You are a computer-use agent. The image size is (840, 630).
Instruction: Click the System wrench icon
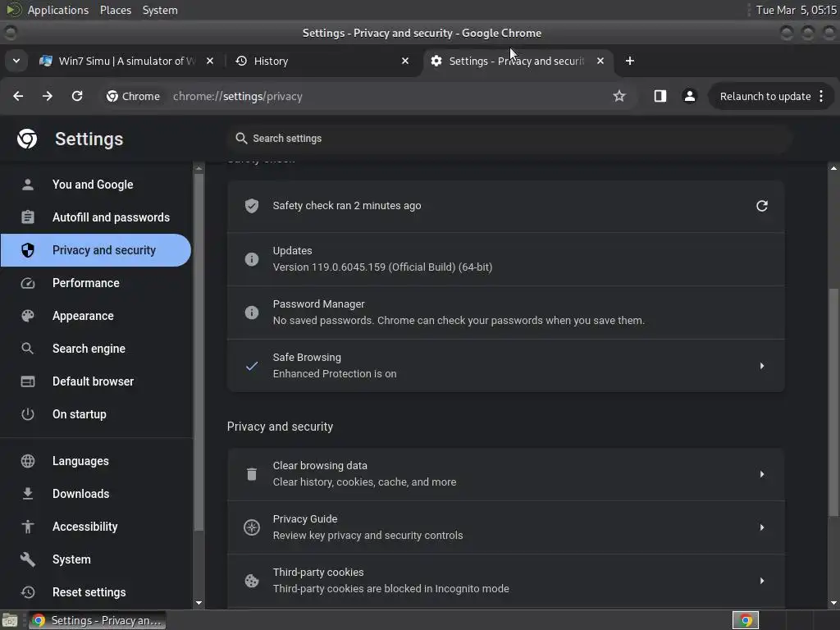28,559
